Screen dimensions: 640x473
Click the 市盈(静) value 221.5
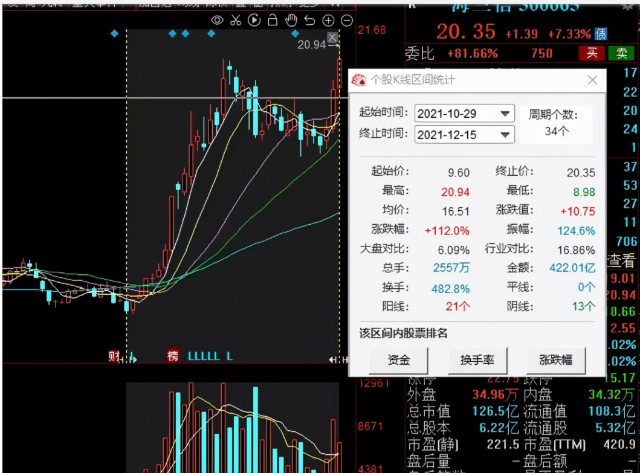tap(503, 444)
